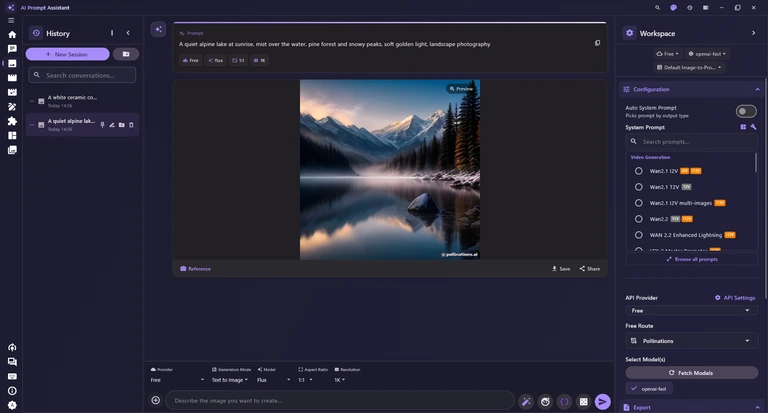The height and width of the screenshot is (413, 768).
Task: Open the info icon in left sidebar
Action: point(12,390)
